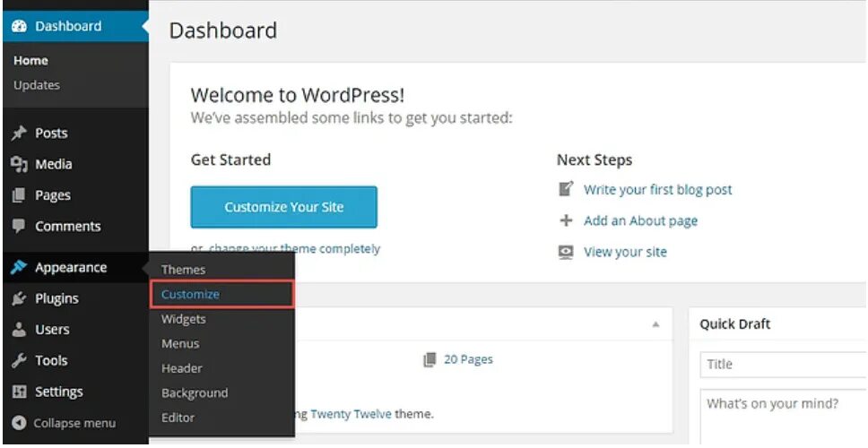The image size is (868, 448).
Task: Click the Media icon in sidebar
Action: 18,165
